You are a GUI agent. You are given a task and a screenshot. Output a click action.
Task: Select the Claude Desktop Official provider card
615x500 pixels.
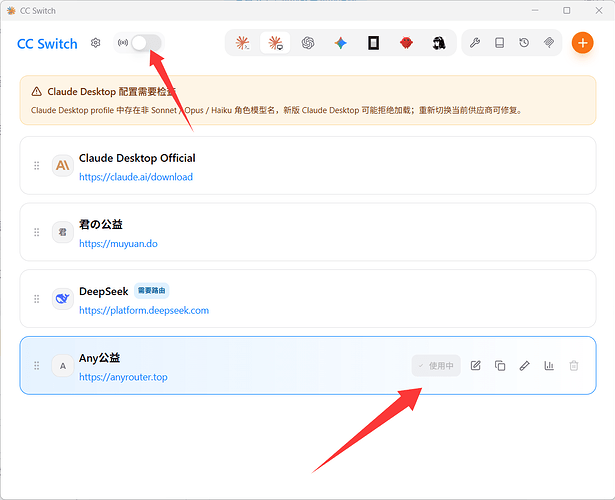click(x=308, y=165)
